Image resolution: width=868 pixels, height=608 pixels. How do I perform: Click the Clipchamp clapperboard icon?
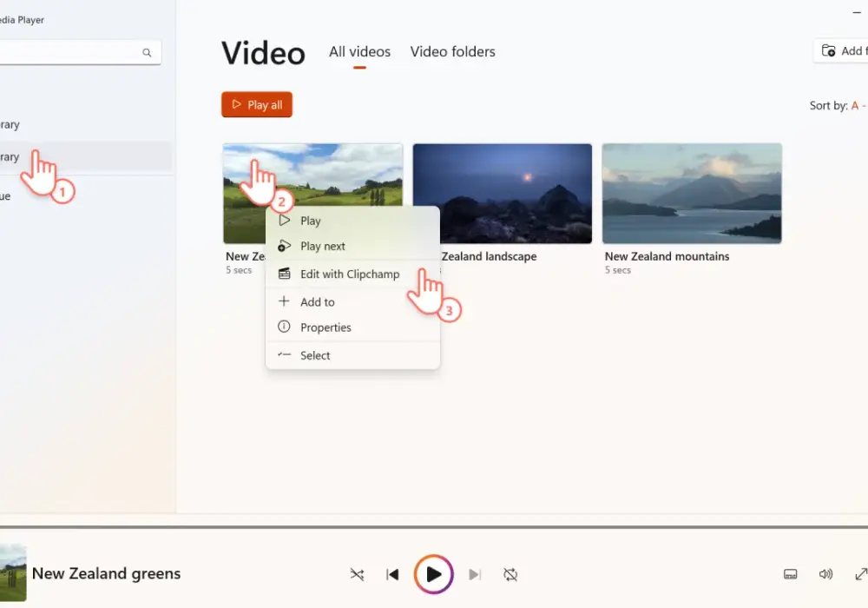284,274
